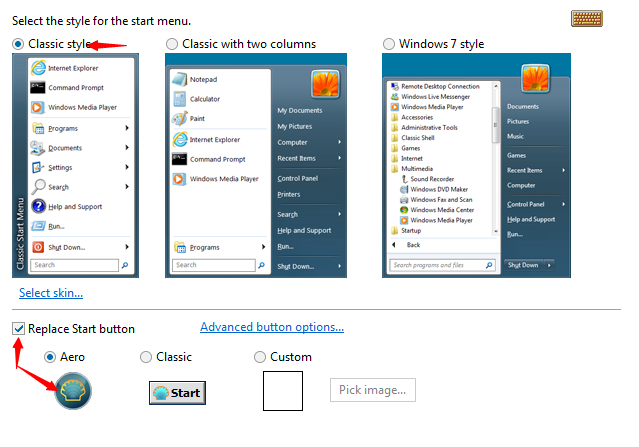
Task: Click the user picture in Windows 7 preview
Action: pos(535,79)
